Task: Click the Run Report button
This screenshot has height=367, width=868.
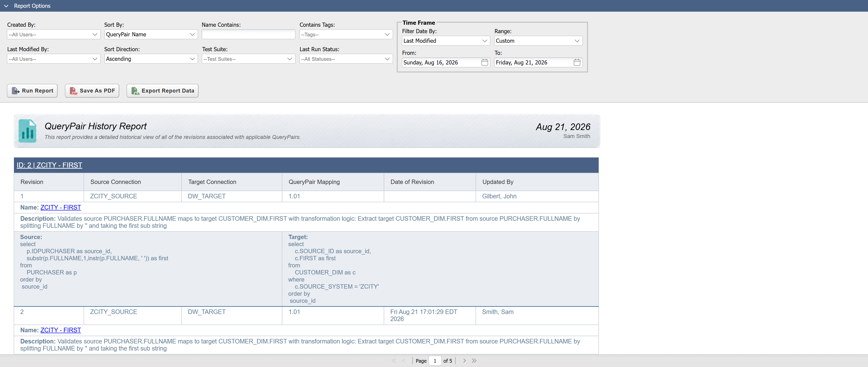Action: [x=32, y=91]
